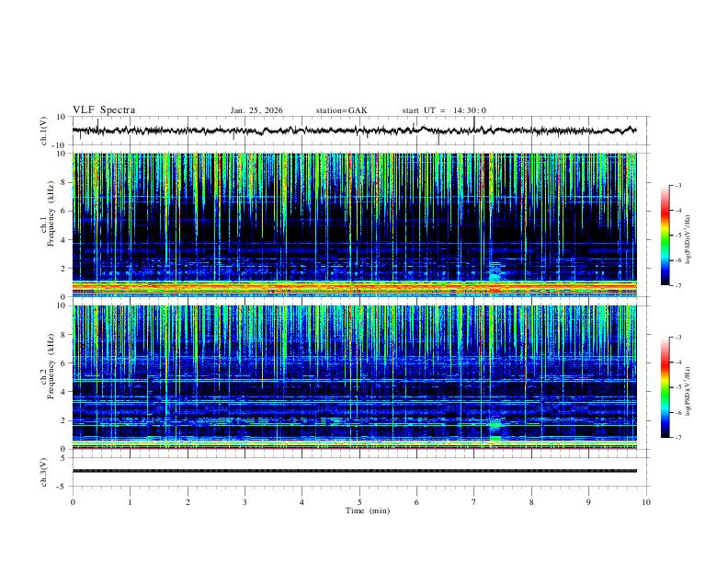Click the red-yellow low-frequency band in ch.1 spectrogram
Viewport: 728px width, 563px height.
click(354, 288)
